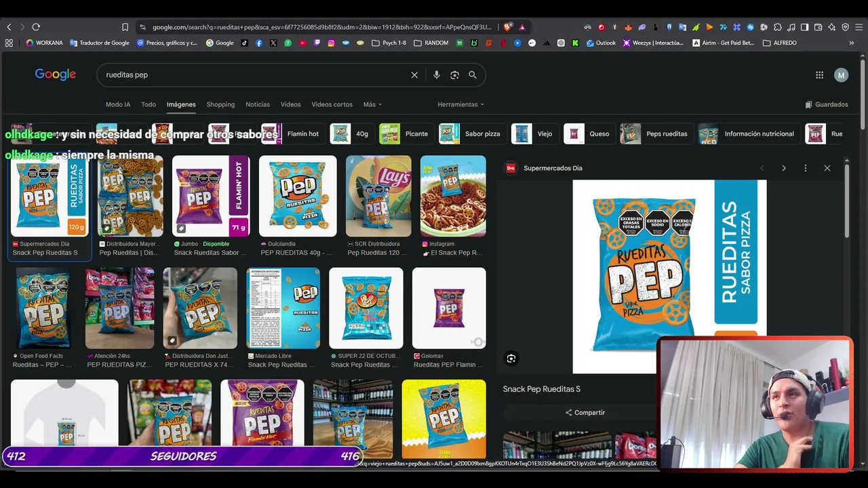Close the image preview panel
Viewport: 868px width, 488px height.
(827, 168)
